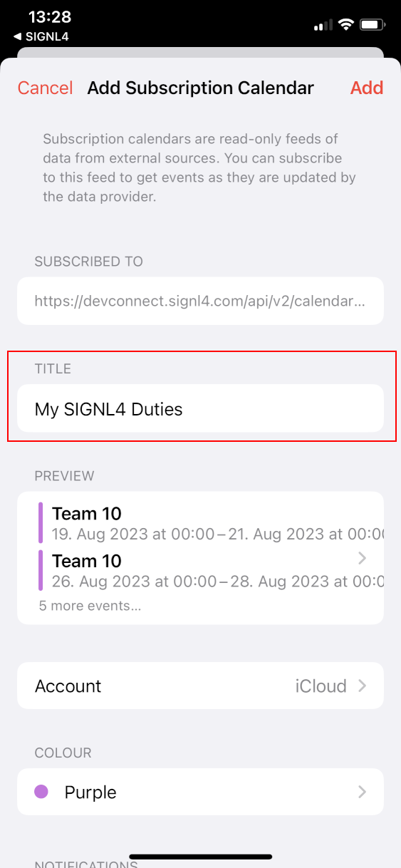Tap the 13:28 clock in status bar
Screen dimensions: 401x868
coord(48,16)
